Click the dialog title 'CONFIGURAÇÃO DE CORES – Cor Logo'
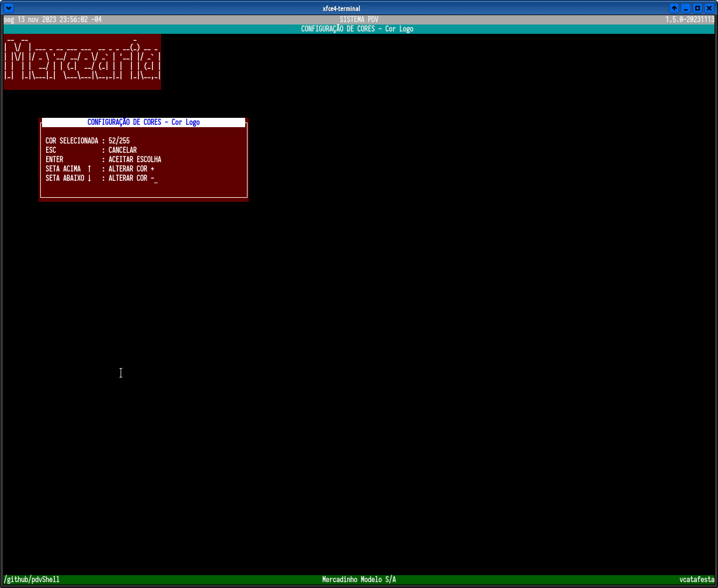This screenshot has width=718, height=588. pyautogui.click(x=144, y=122)
